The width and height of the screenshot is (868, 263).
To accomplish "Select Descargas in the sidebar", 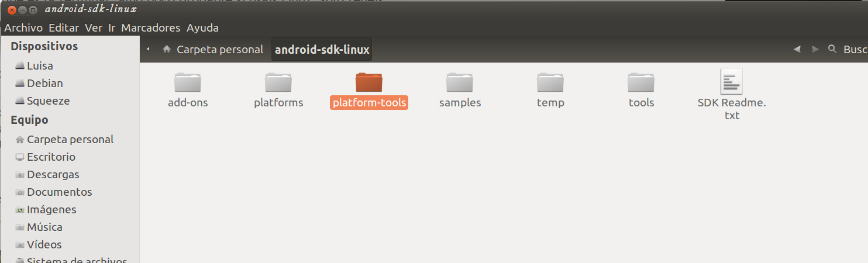I will (x=53, y=174).
